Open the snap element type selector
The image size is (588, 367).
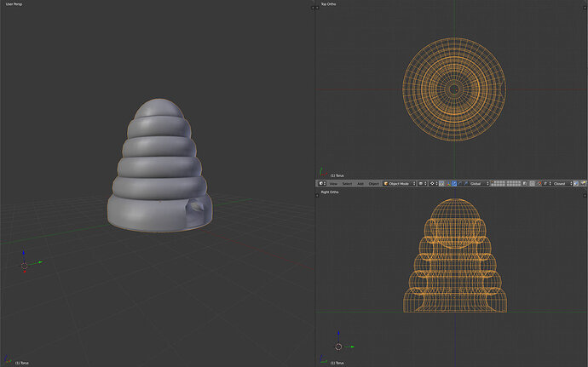click(x=547, y=183)
